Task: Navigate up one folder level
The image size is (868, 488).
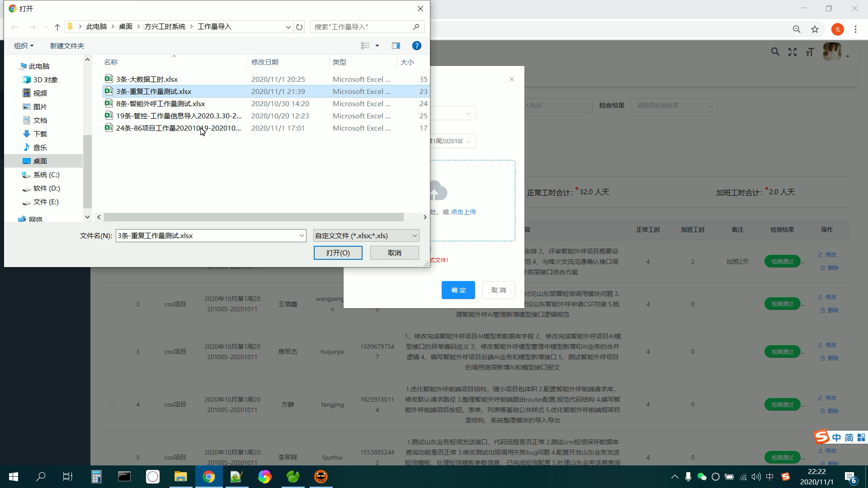Action: click(x=57, y=27)
